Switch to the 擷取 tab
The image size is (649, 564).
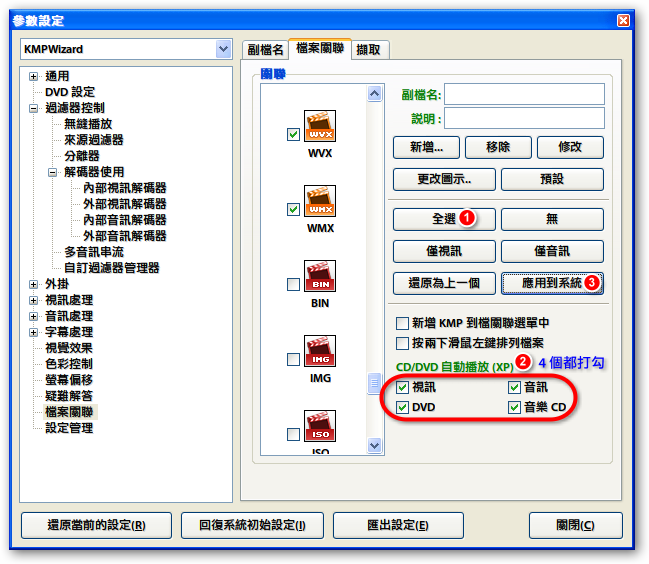369,50
